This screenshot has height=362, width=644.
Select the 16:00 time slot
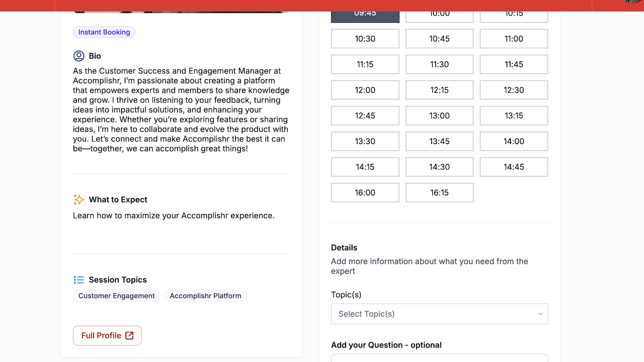(365, 192)
